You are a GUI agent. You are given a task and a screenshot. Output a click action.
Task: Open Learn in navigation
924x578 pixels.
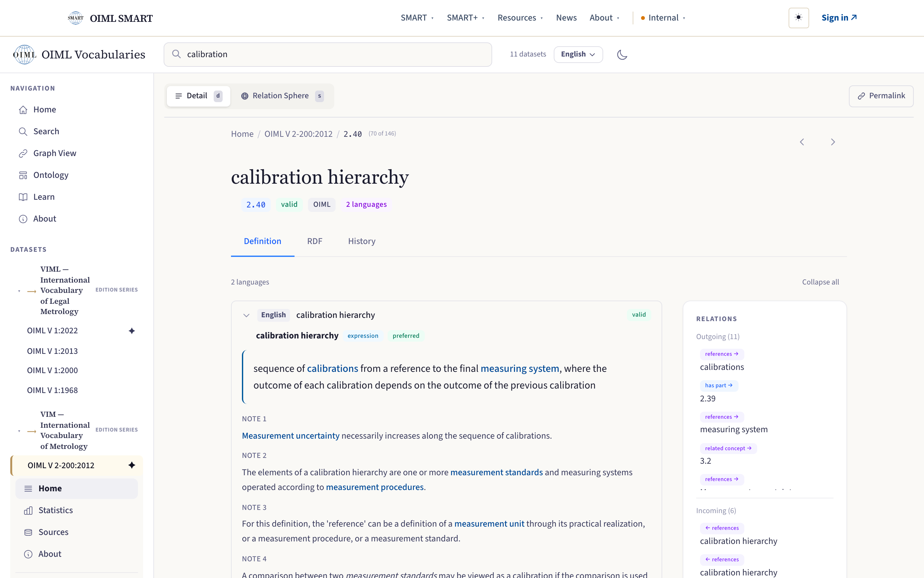click(x=76, y=197)
